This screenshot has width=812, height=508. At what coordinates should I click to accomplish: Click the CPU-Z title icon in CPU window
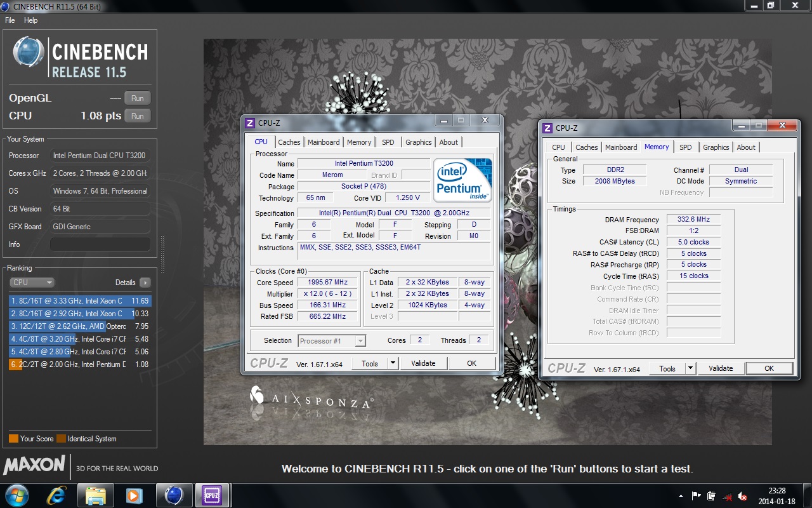[251, 123]
